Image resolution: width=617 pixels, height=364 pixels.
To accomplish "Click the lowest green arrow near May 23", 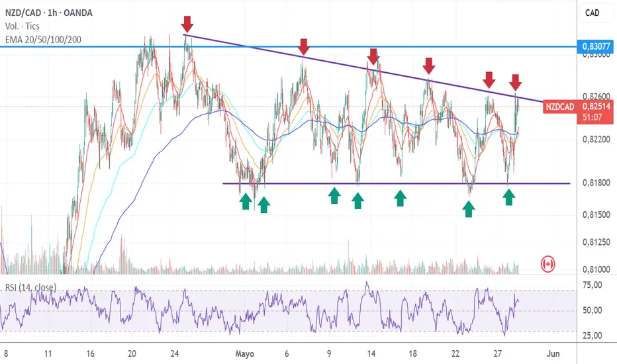I will point(469,209).
